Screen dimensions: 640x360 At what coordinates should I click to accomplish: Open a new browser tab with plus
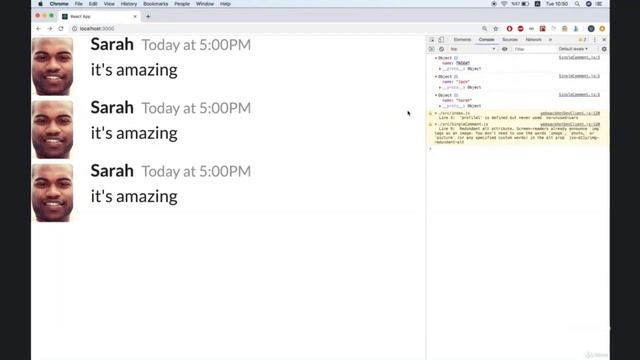click(148, 16)
